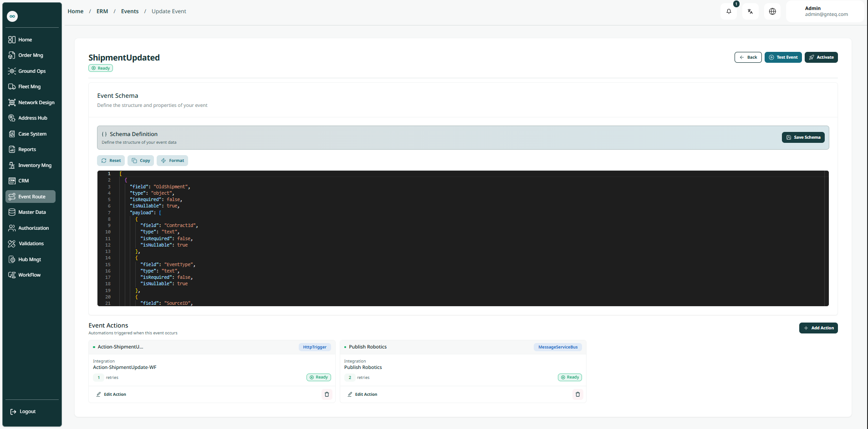
Task: Click the WorkFlow sidebar icon
Action: click(12, 275)
